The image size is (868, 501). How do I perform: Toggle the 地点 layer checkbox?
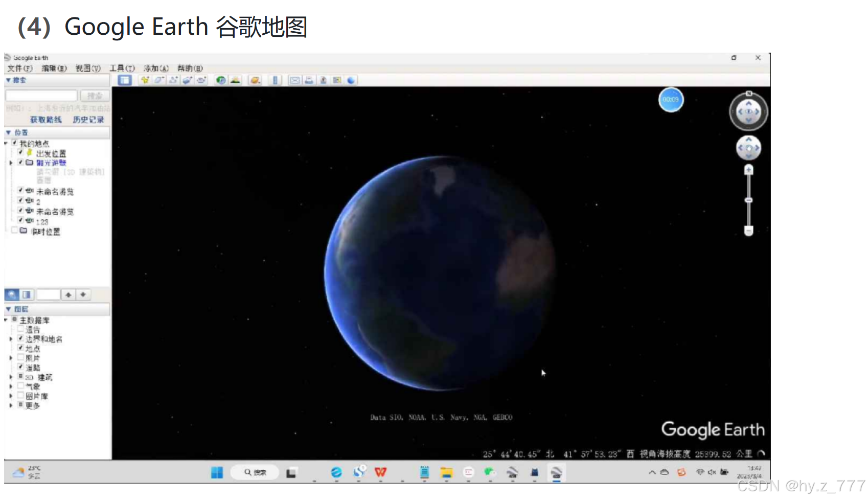pos(21,348)
